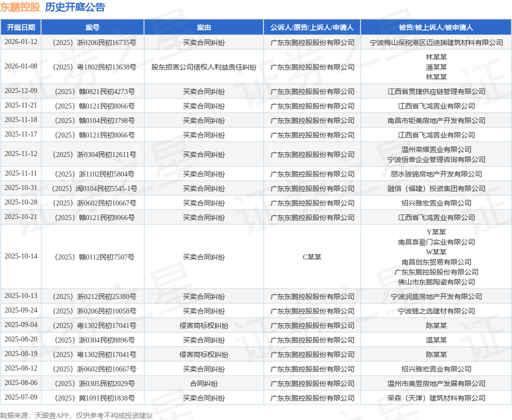Click defendant 温州市美昱房地产发展有限公司
Screen dimensions: 512x420
pyautogui.click(x=436, y=383)
